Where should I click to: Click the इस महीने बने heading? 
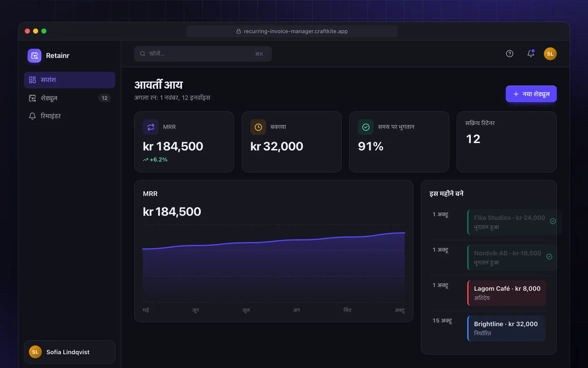[x=447, y=194]
